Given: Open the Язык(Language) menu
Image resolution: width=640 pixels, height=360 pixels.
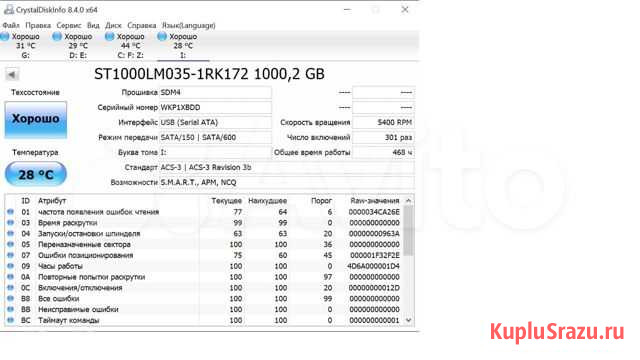Looking at the screenshot, I should [x=189, y=25].
